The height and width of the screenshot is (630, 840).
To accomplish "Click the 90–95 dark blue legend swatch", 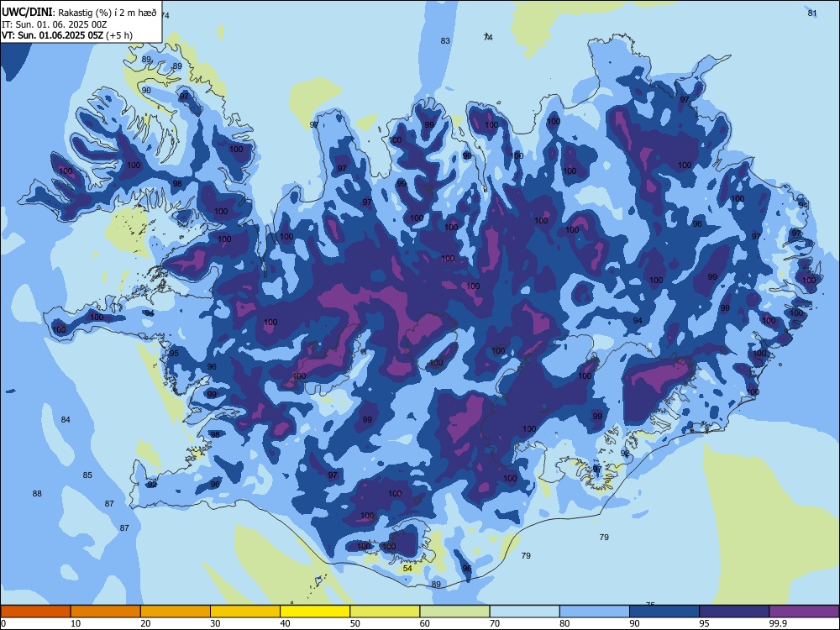I will (x=664, y=612).
